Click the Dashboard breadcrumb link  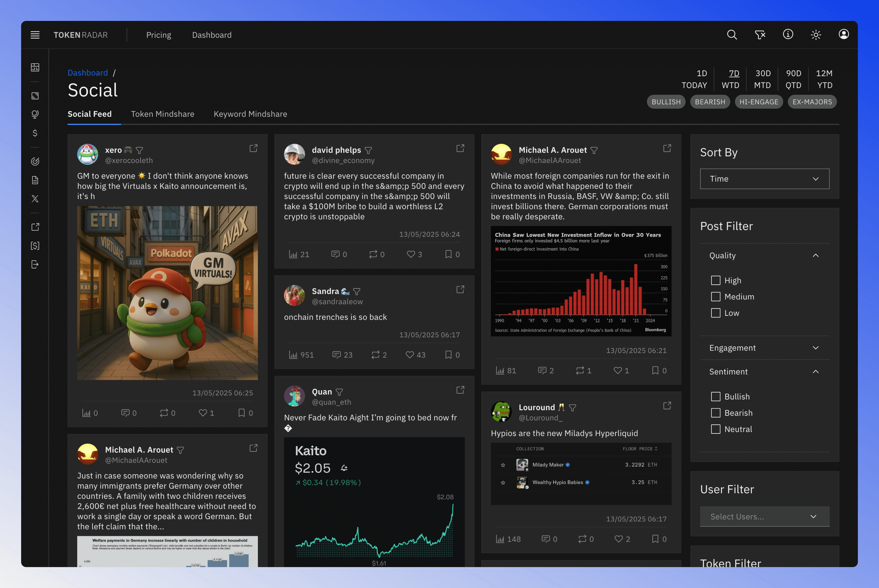coord(87,73)
